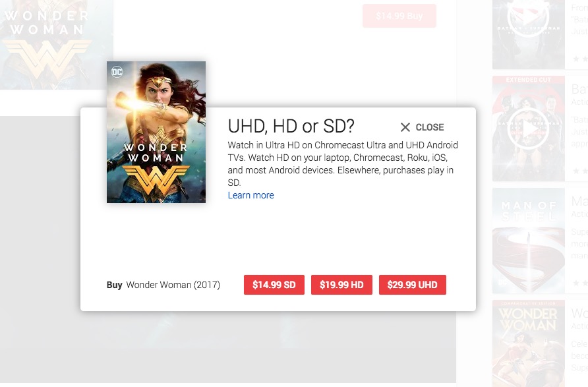The width and height of the screenshot is (588, 387).
Task: Play the Extended Cut Batman v Superman trailer
Action: click(x=529, y=129)
